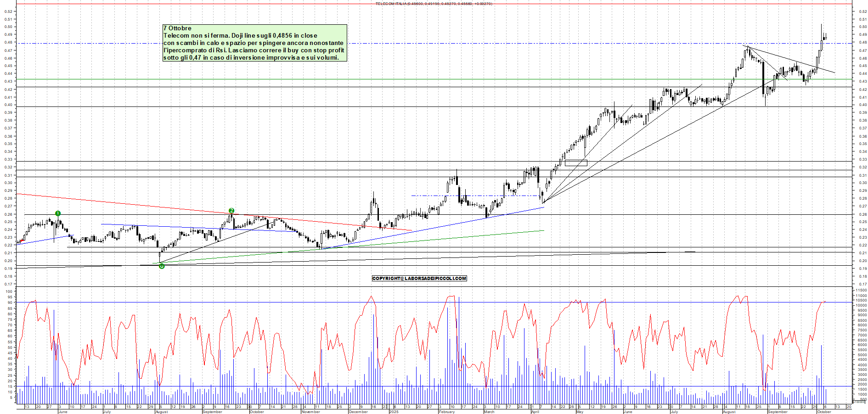
Task: Click the green circle marker numbered 0
Action: click(162, 266)
